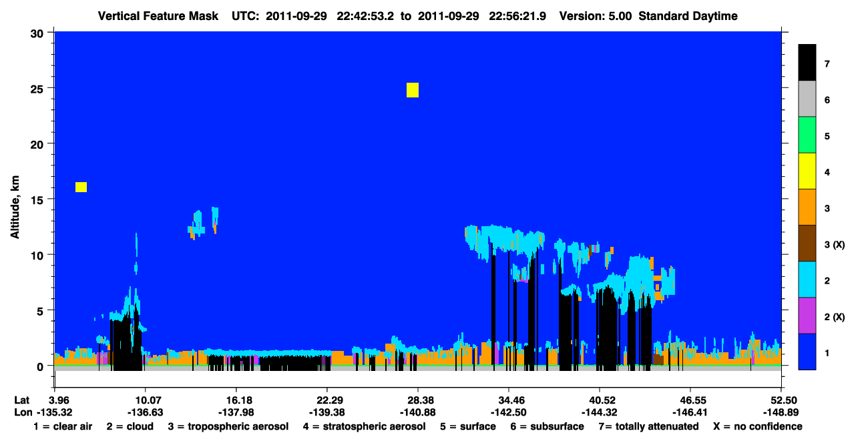The height and width of the screenshot is (445, 868).
Task: Click the magenta swatch labeled 2 (X)
Action: coord(807,316)
